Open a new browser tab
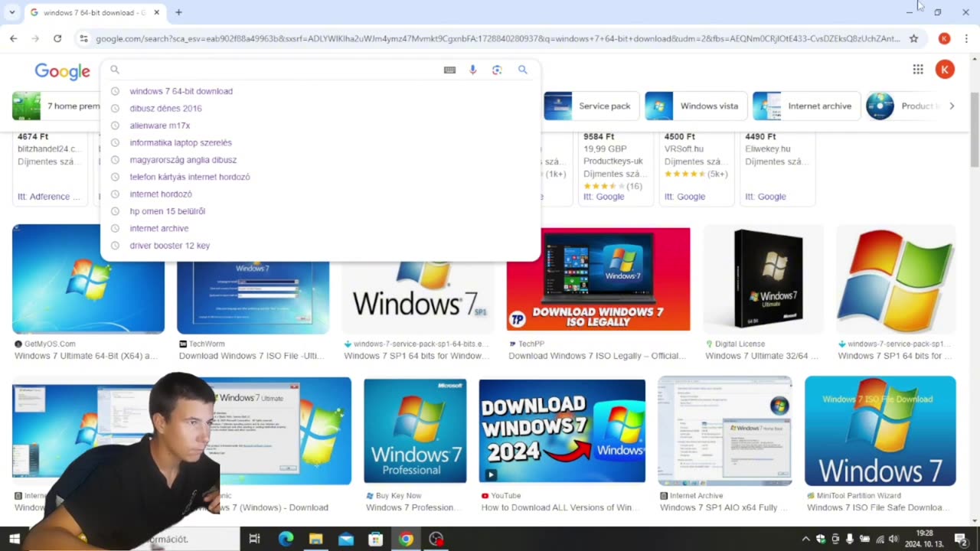Image resolution: width=980 pixels, height=551 pixels. 178,12
